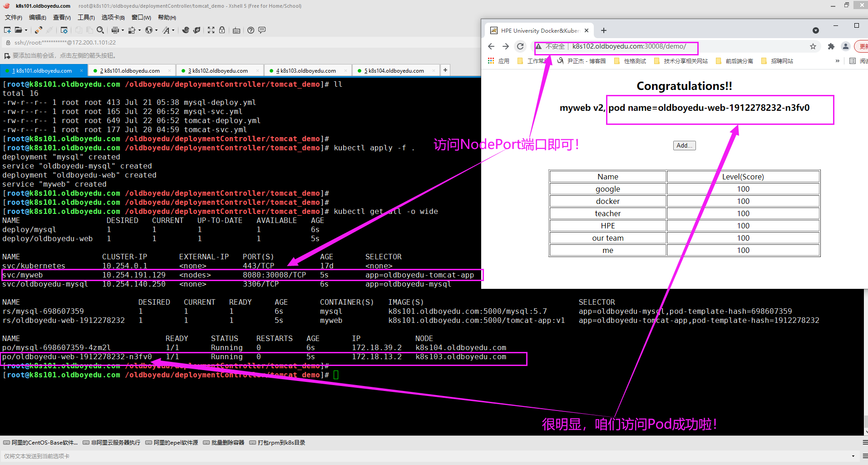Open browser extensions puzzle icon
This screenshot has width=868, height=465.
pyautogui.click(x=831, y=46)
